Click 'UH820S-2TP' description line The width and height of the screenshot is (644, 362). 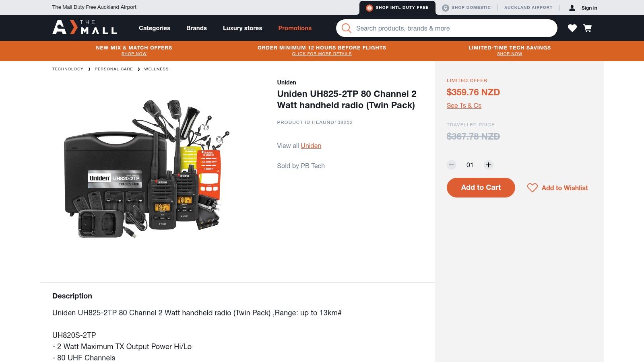coord(74,335)
